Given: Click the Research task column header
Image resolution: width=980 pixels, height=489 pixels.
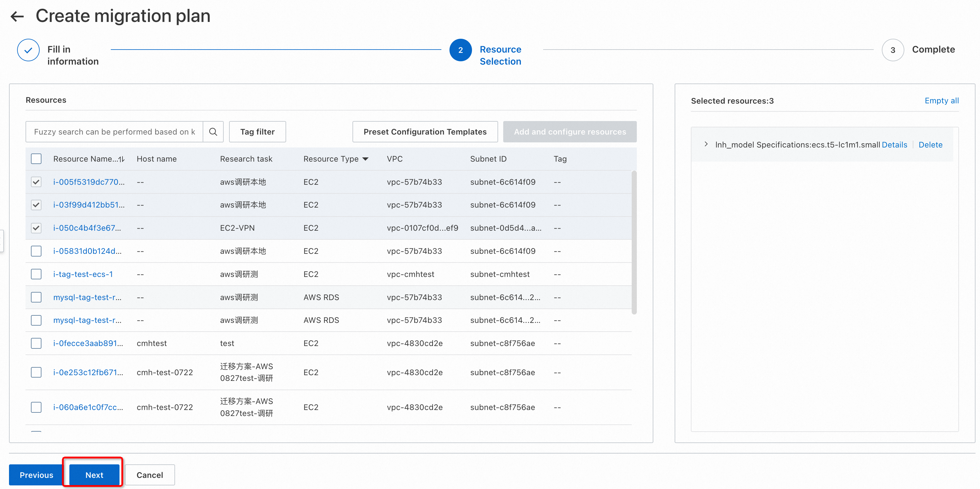Looking at the screenshot, I should [246, 159].
